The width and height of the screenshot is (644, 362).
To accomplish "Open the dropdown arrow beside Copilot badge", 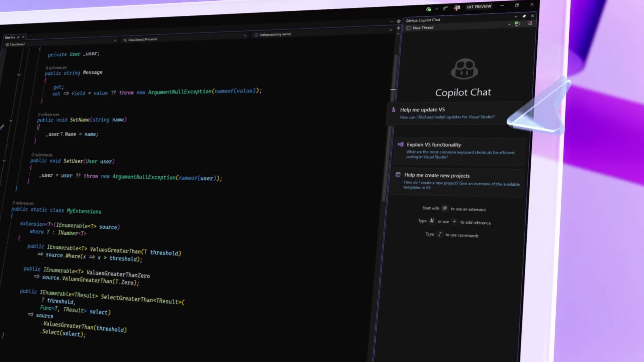I will pyautogui.click(x=437, y=9).
